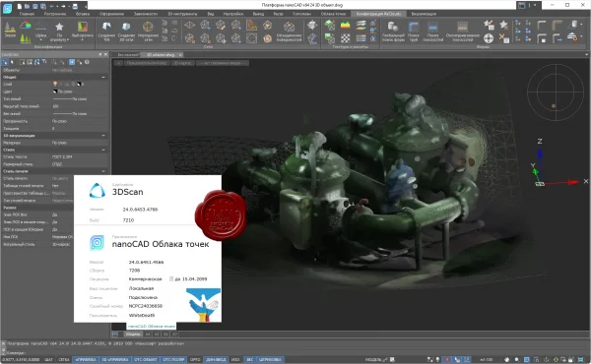This screenshot has height=364, width=591.
Task: Open the Построение ribbon tab
Action: click(x=55, y=14)
